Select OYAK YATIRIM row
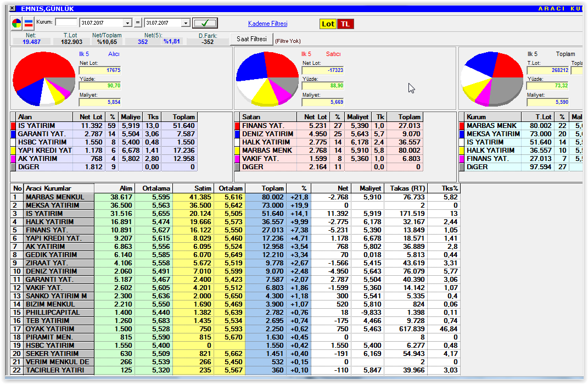 [x=235, y=329]
